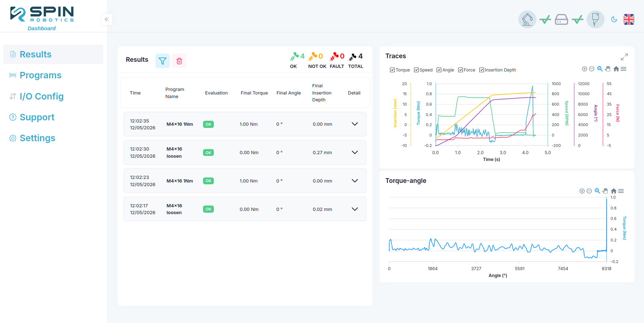Expand details of the 12:02:30 loosen result
The height and width of the screenshot is (323, 644).
coord(355,152)
